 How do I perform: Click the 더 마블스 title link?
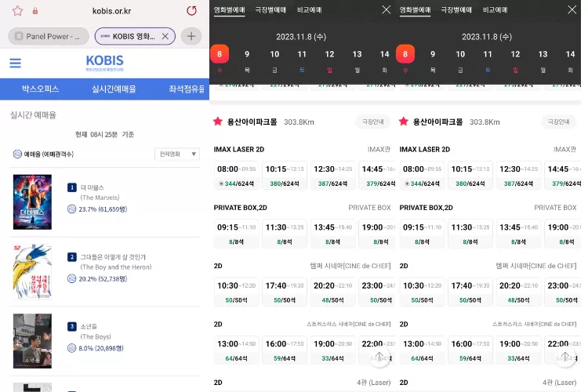pyautogui.click(x=93, y=187)
